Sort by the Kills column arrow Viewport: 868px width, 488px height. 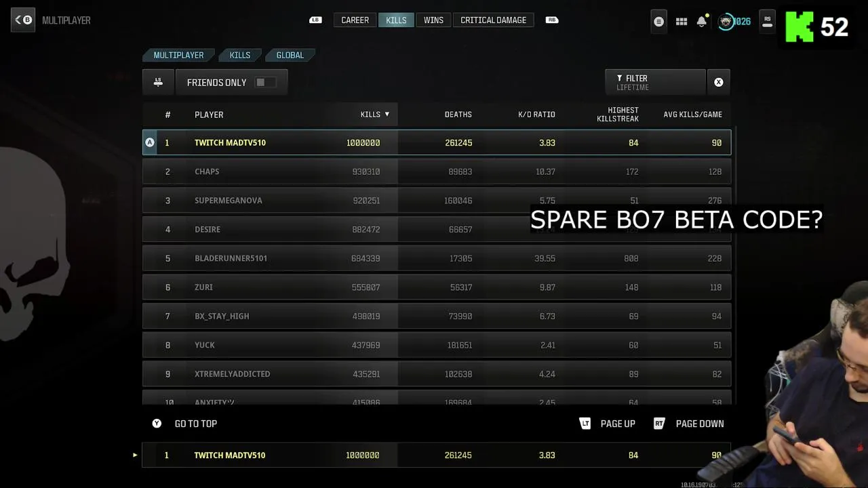click(387, 114)
